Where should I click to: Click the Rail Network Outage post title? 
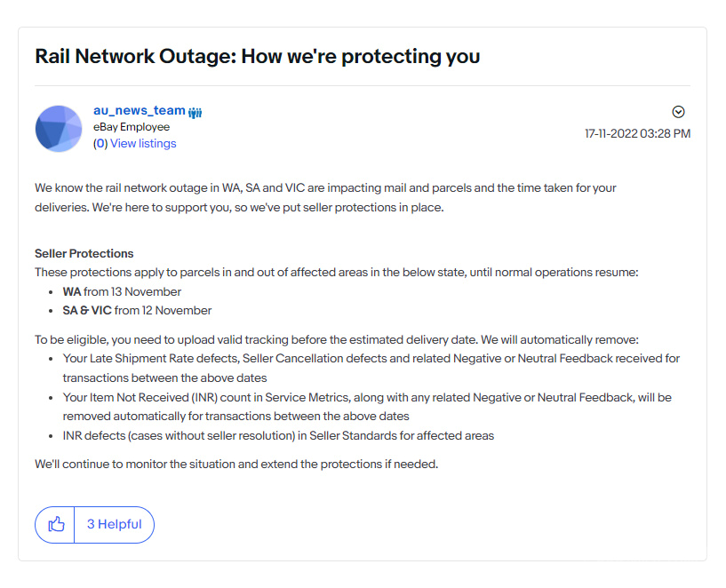258,57
